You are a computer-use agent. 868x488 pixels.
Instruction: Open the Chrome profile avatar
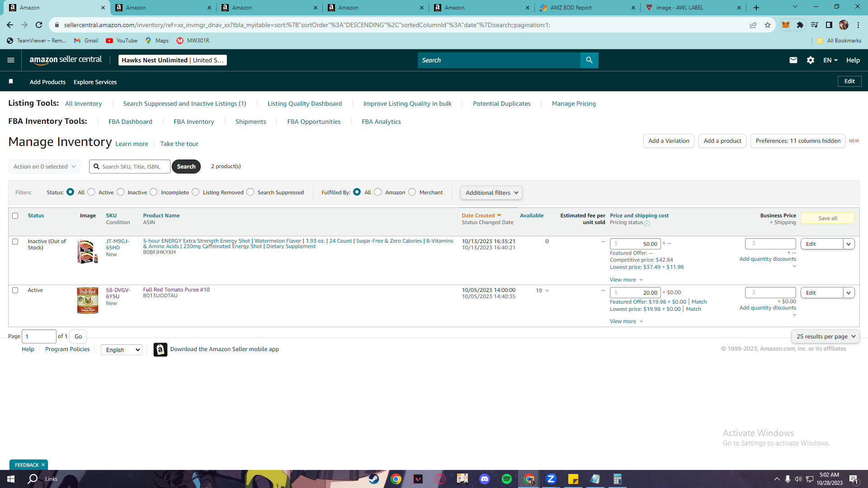click(x=844, y=25)
